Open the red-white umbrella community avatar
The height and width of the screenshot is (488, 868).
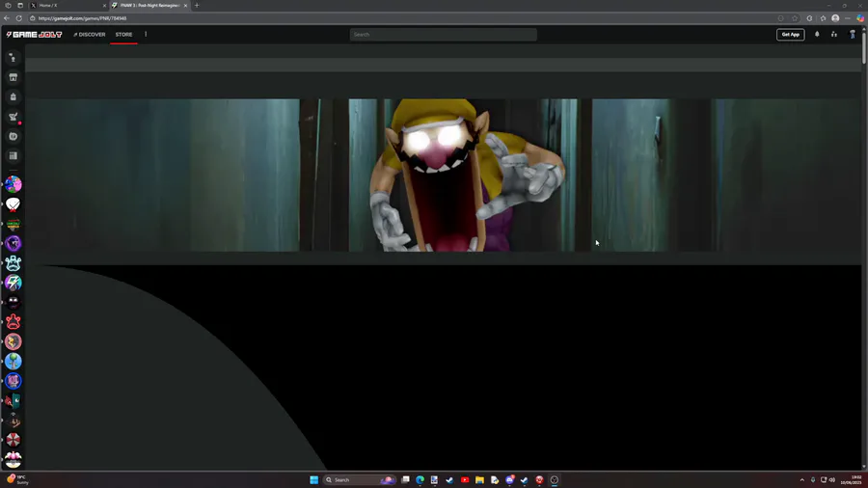[14, 440]
